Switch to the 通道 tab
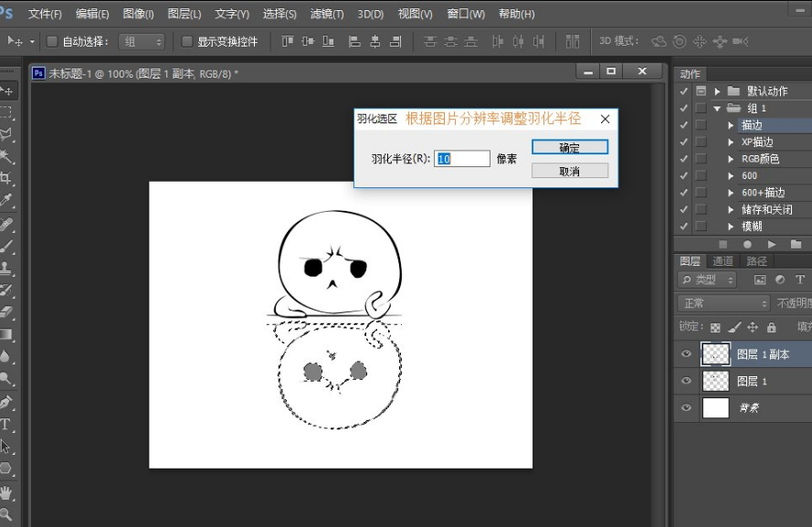 click(722, 261)
